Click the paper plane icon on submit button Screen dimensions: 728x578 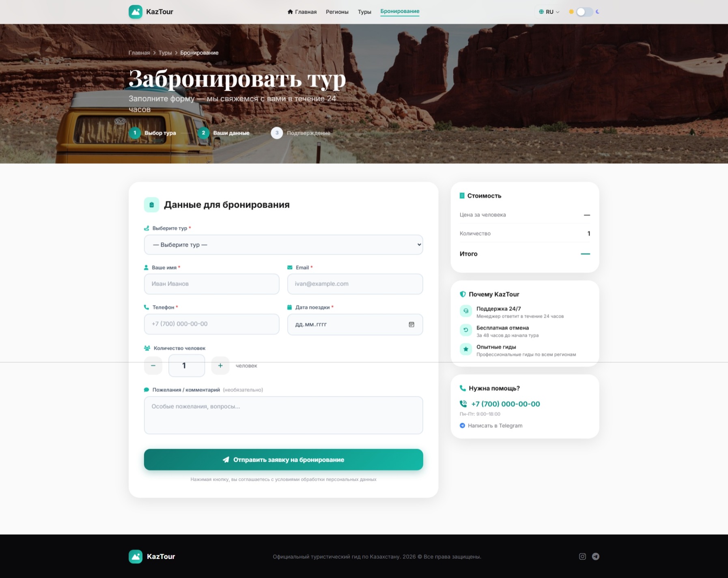[226, 460]
